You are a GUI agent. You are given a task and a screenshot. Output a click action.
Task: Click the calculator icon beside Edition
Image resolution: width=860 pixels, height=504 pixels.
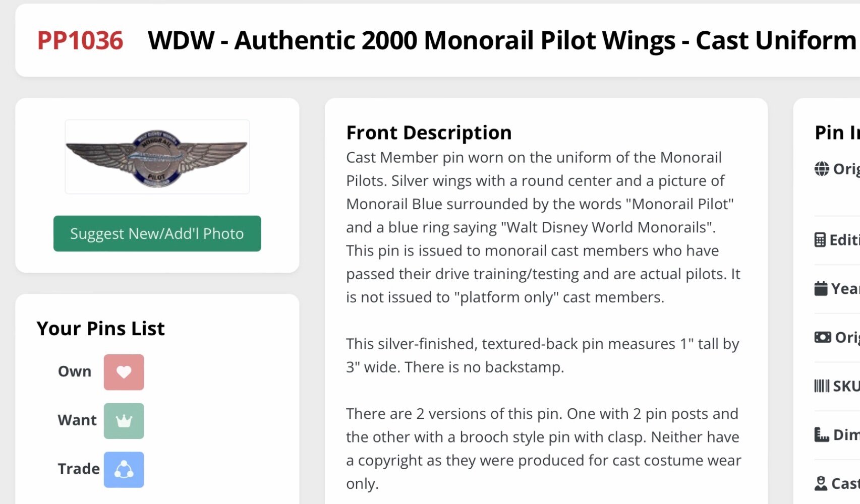[820, 240]
